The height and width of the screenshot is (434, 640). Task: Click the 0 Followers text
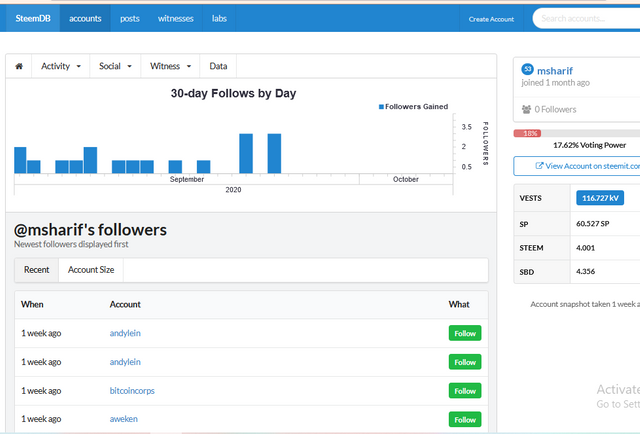(555, 109)
